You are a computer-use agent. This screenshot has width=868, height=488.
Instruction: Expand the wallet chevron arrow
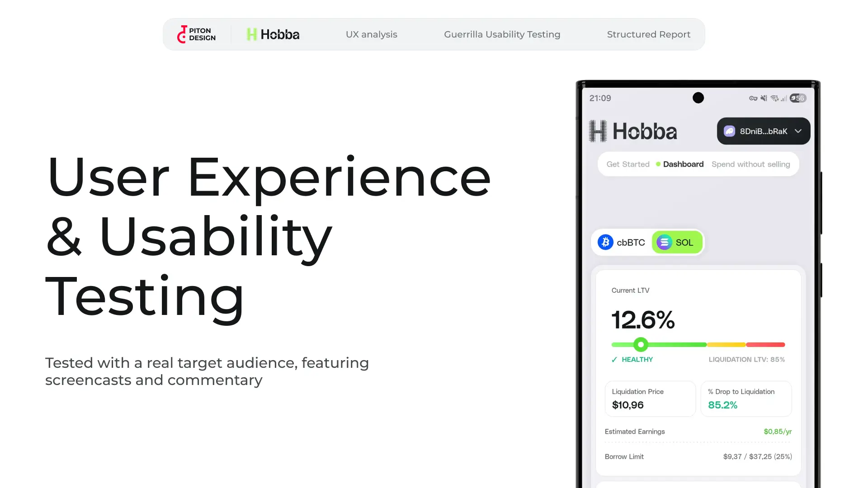pos(798,131)
